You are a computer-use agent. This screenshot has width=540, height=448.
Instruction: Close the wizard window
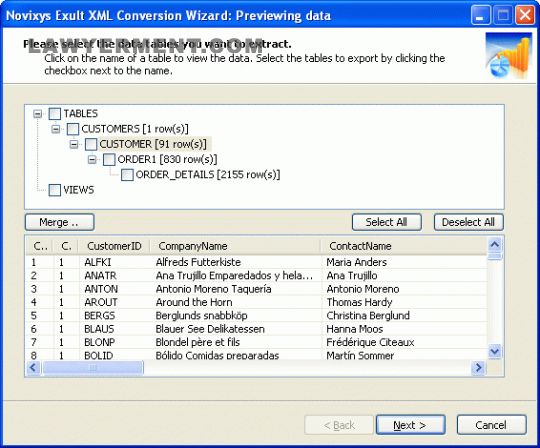[525, 15]
